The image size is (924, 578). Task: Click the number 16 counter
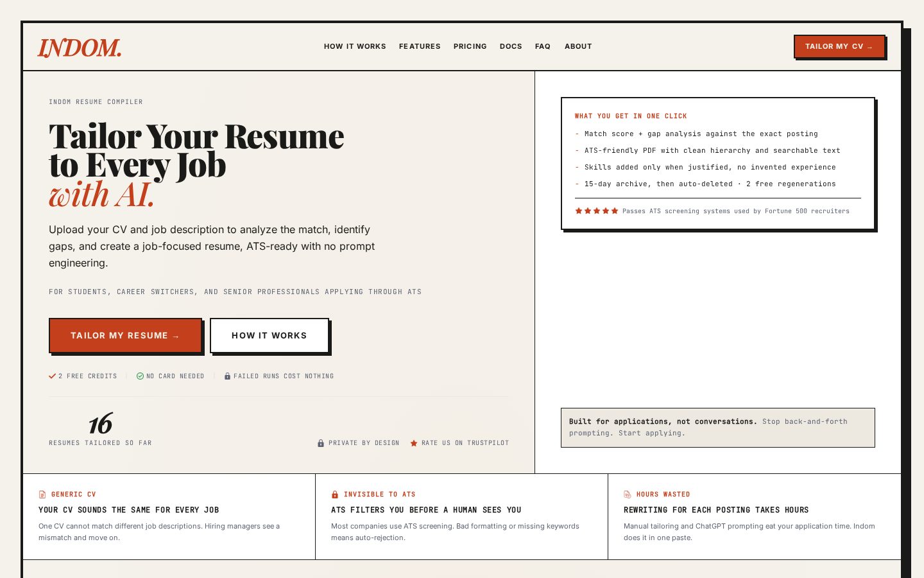[100, 424]
